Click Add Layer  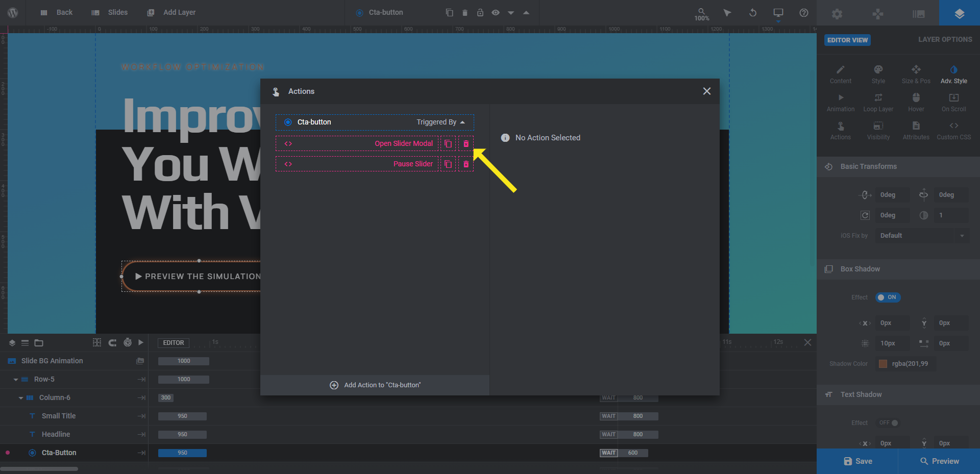tap(171, 13)
